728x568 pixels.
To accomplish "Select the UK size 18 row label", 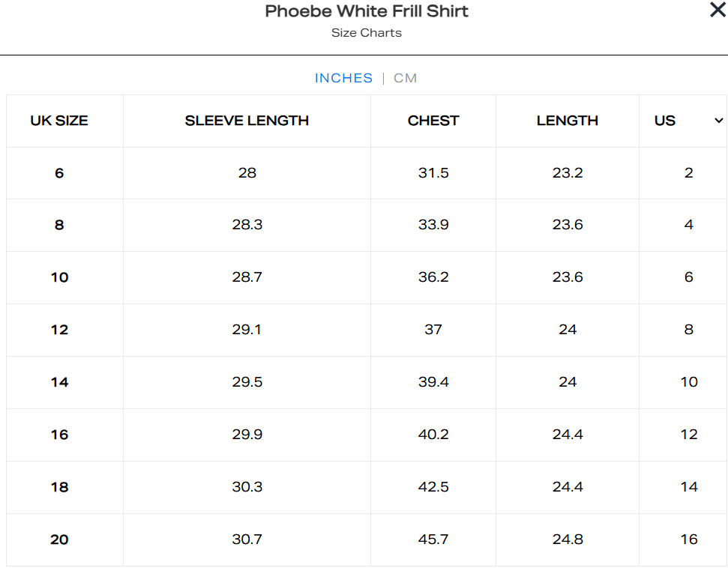I will coord(59,487).
